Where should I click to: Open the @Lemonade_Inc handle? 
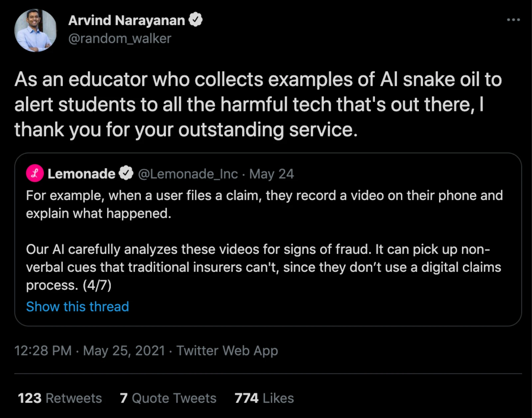coord(188,174)
